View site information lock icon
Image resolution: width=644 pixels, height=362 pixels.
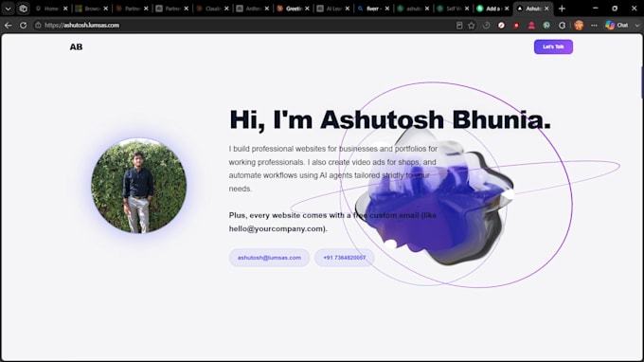38,25
